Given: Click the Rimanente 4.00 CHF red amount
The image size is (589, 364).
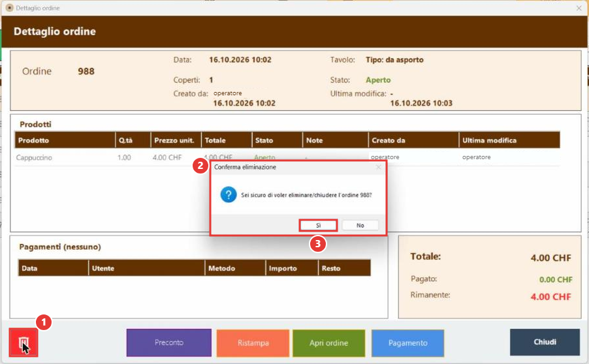Looking at the screenshot, I should (550, 296).
